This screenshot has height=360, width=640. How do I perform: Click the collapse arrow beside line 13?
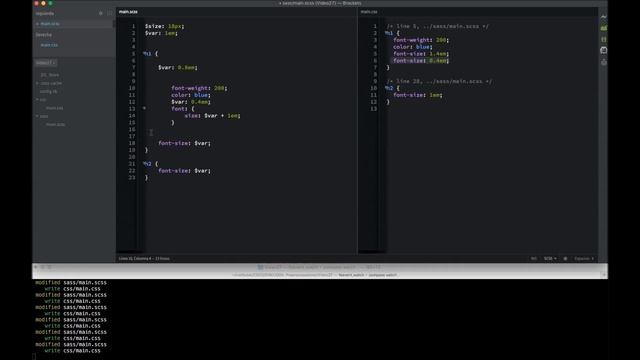click(x=144, y=108)
